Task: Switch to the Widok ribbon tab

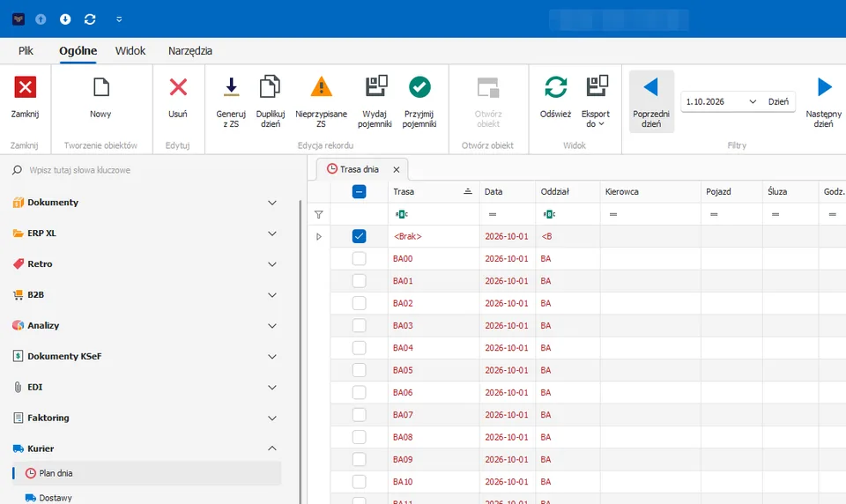Action: pos(130,51)
